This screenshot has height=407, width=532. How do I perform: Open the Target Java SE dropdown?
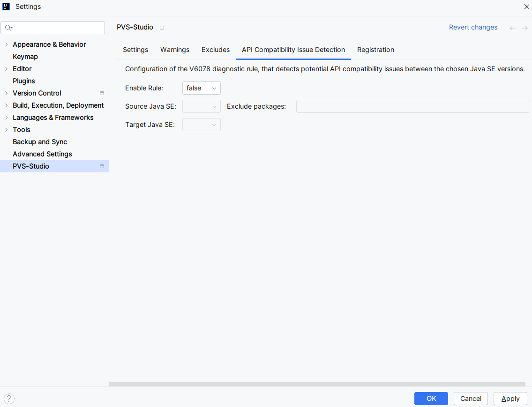201,125
